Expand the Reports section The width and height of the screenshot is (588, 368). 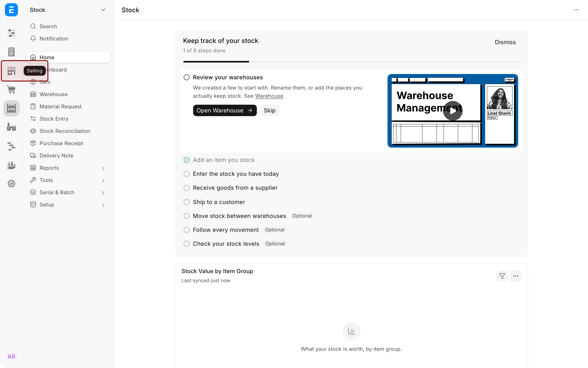tap(103, 168)
